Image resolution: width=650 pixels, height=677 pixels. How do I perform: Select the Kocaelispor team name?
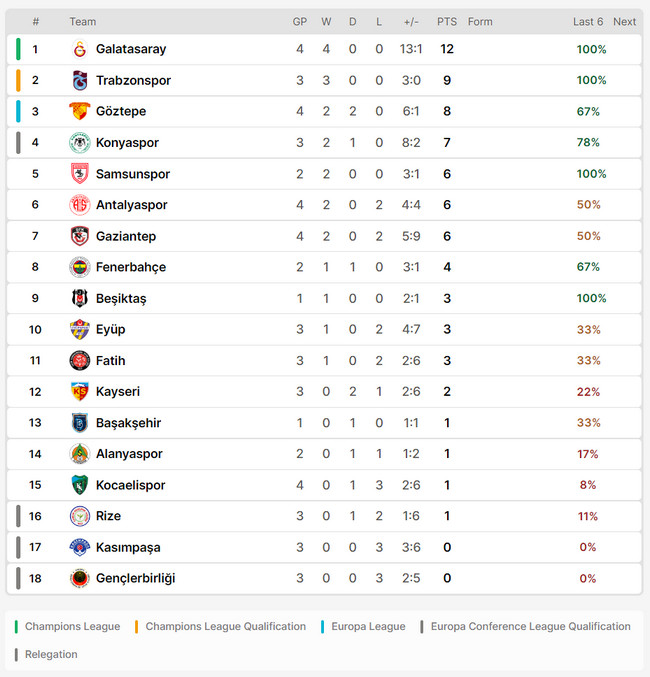point(130,485)
